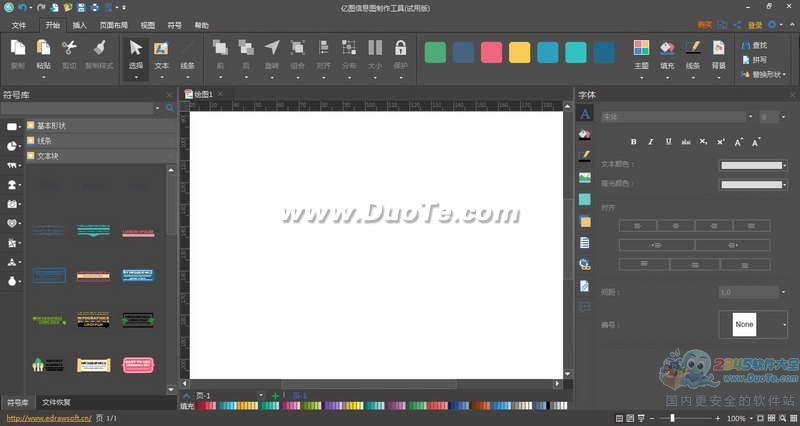Click the Format Painter brush icon
Image resolution: width=800 pixels, height=426 pixels.
[99, 48]
